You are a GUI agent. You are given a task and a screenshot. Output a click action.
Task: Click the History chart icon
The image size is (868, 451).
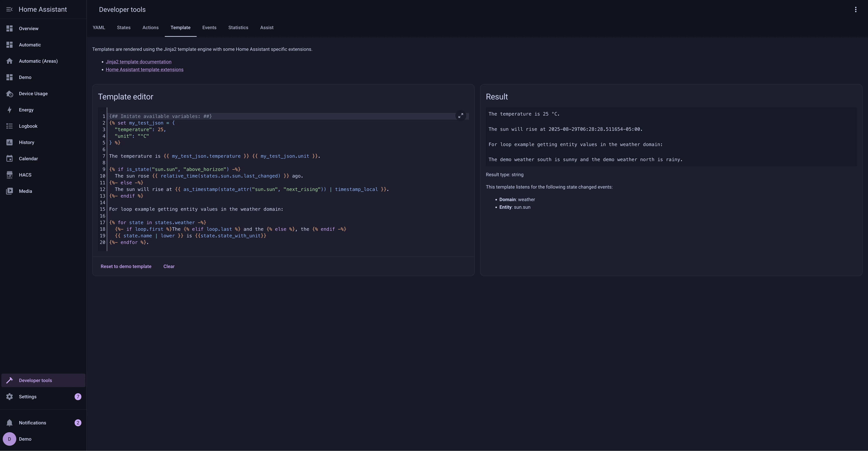coord(9,142)
